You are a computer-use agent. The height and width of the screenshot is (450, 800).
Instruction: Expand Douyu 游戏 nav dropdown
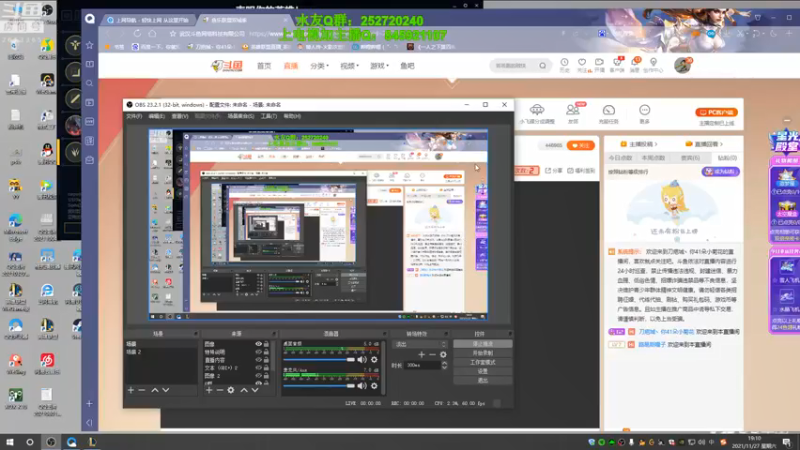point(380,66)
